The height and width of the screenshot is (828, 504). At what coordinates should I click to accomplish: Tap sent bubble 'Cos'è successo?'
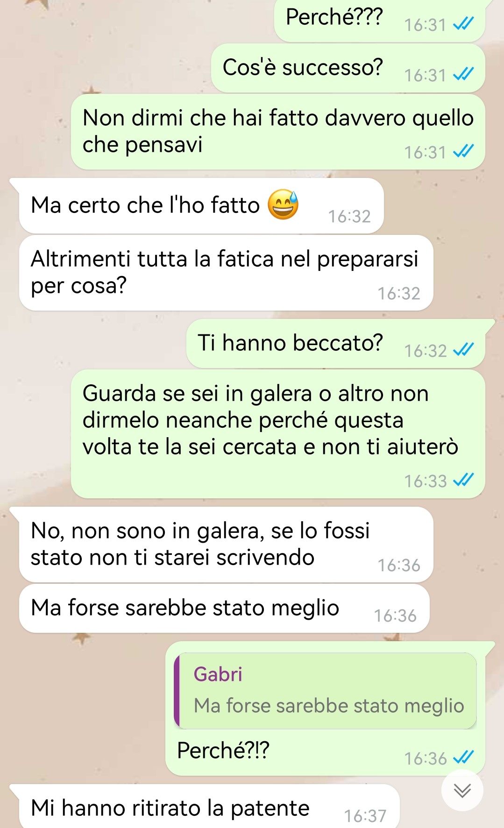click(x=348, y=68)
